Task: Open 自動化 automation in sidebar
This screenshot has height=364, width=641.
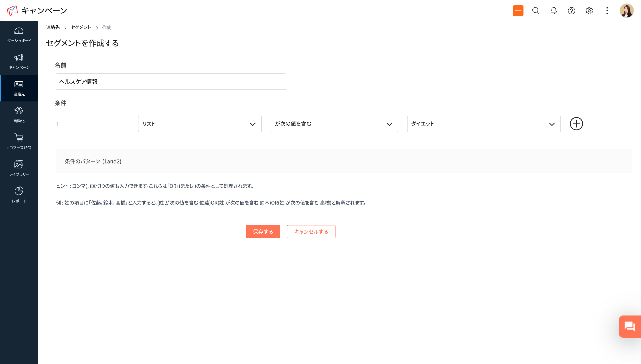Action: [19, 111]
